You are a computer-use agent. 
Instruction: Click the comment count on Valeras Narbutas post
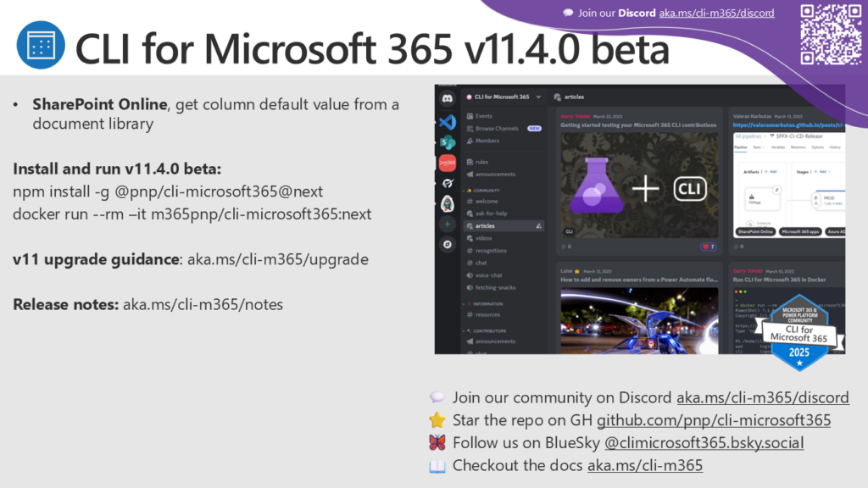point(738,247)
